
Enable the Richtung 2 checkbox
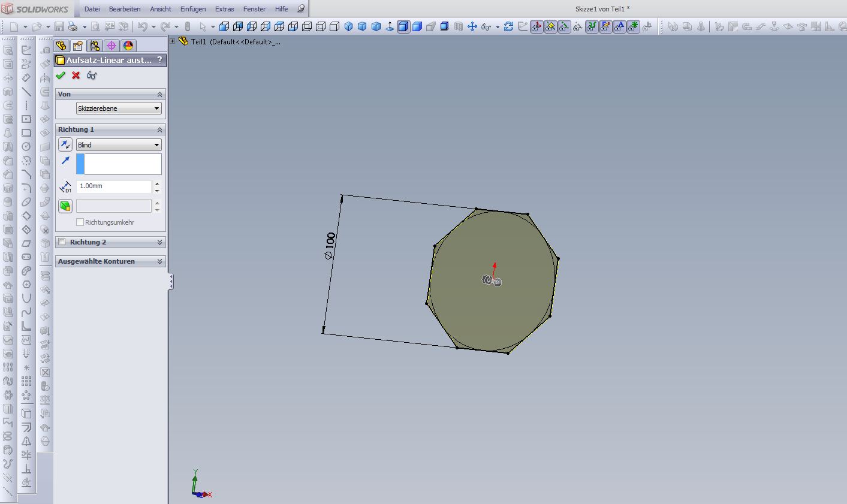click(x=62, y=242)
